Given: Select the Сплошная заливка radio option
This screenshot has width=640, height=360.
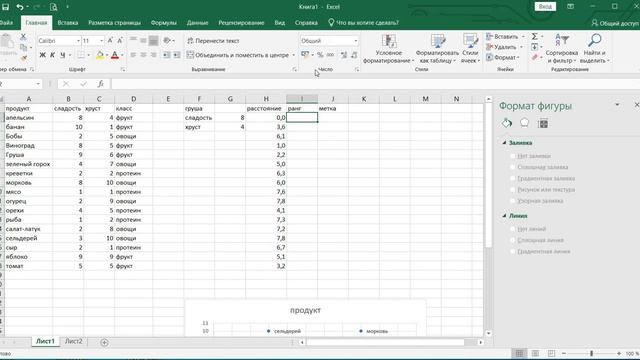Looking at the screenshot, I should [513, 167].
